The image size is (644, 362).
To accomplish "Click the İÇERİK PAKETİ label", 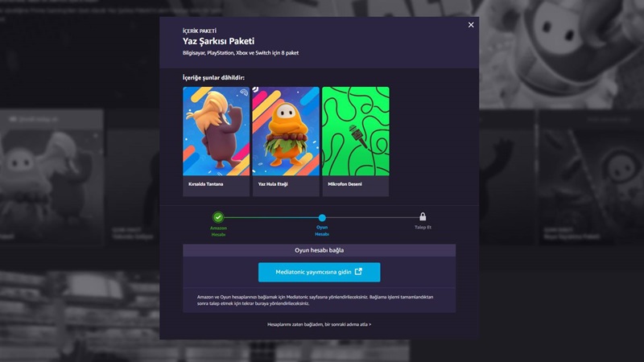I will click(x=199, y=31).
